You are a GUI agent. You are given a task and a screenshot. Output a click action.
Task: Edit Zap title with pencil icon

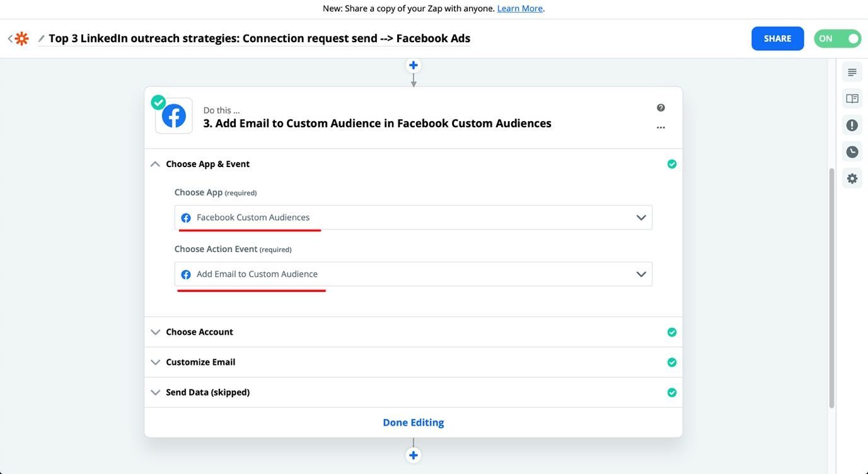tap(42, 38)
